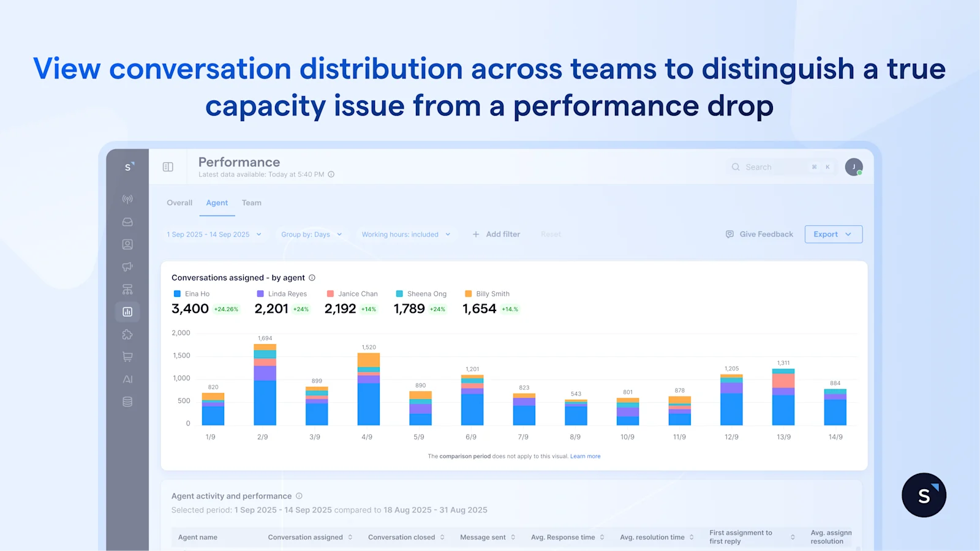This screenshot has width=980, height=551.
Task: Open the puzzle-piece Integrations icon
Action: 127,334
